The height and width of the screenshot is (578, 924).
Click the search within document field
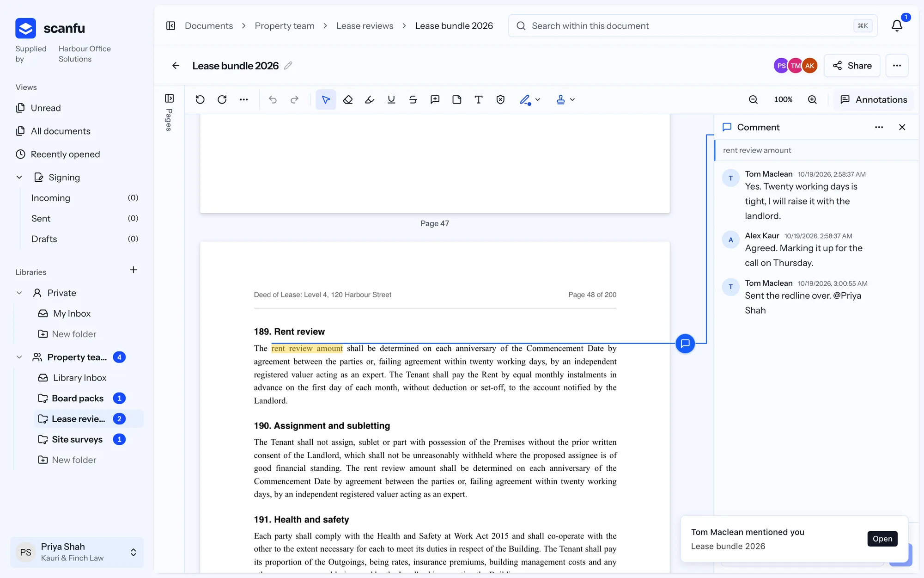pyautogui.click(x=693, y=26)
